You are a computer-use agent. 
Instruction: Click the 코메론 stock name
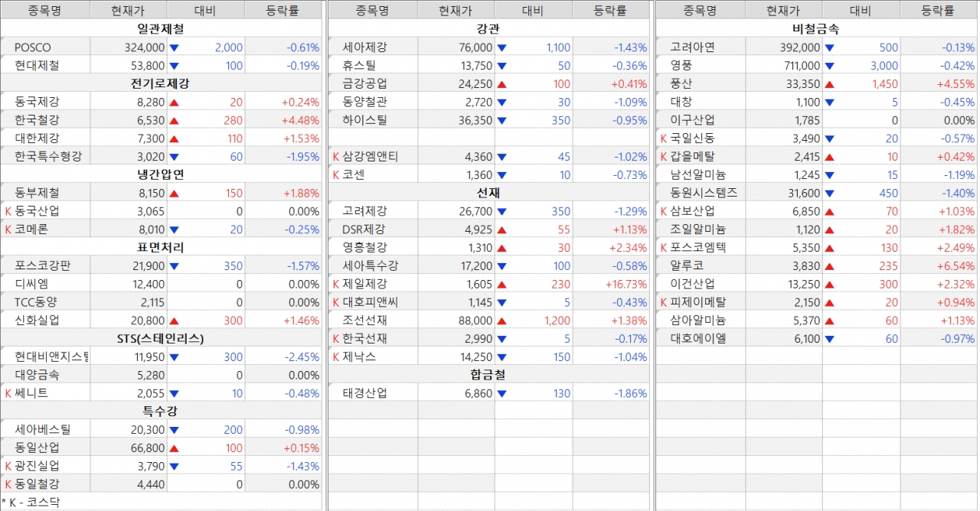[31, 229]
